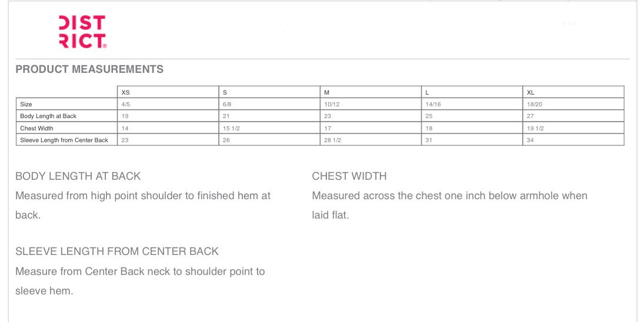Click the BODY LENGTH AT BACK description heading
644x322 pixels.
click(x=78, y=176)
